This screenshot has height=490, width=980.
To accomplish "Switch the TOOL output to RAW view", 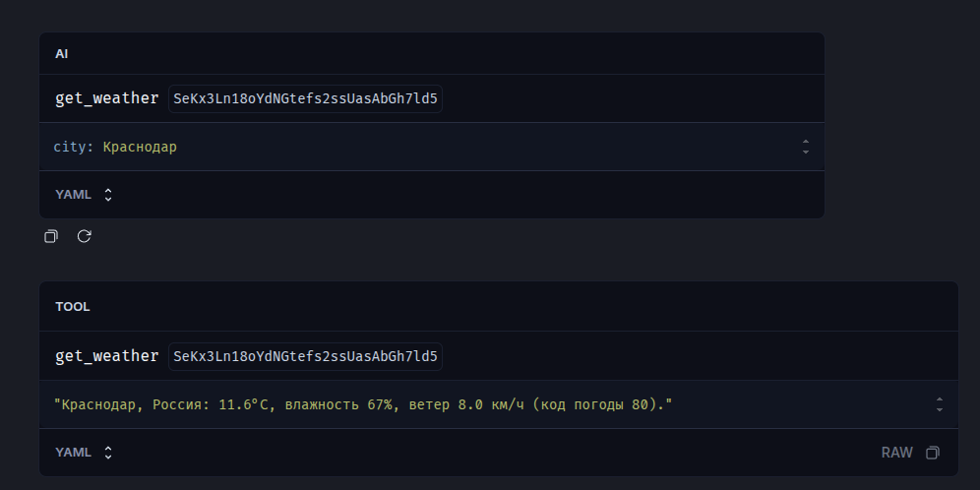I will [x=897, y=453].
